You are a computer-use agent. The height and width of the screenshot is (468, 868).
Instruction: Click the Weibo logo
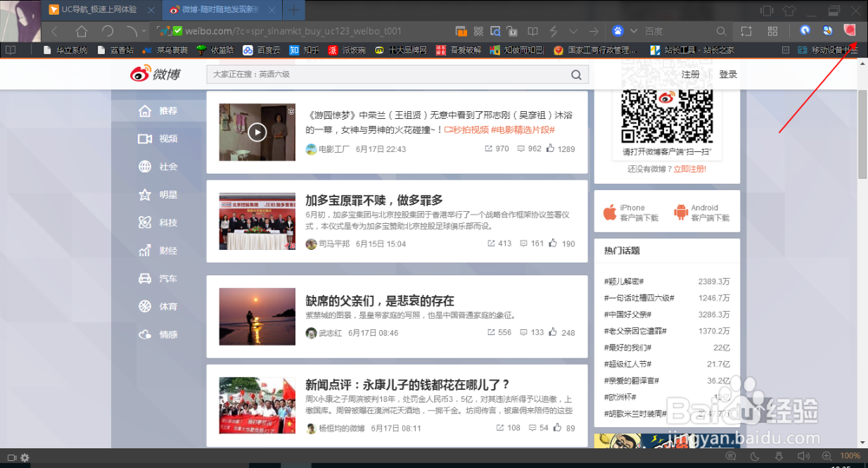[x=155, y=74]
